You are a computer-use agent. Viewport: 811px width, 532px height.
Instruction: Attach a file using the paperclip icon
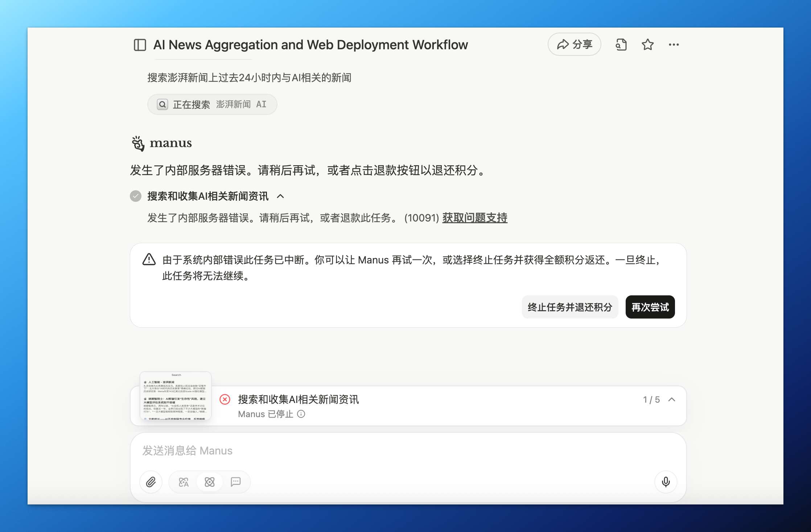[x=151, y=482]
